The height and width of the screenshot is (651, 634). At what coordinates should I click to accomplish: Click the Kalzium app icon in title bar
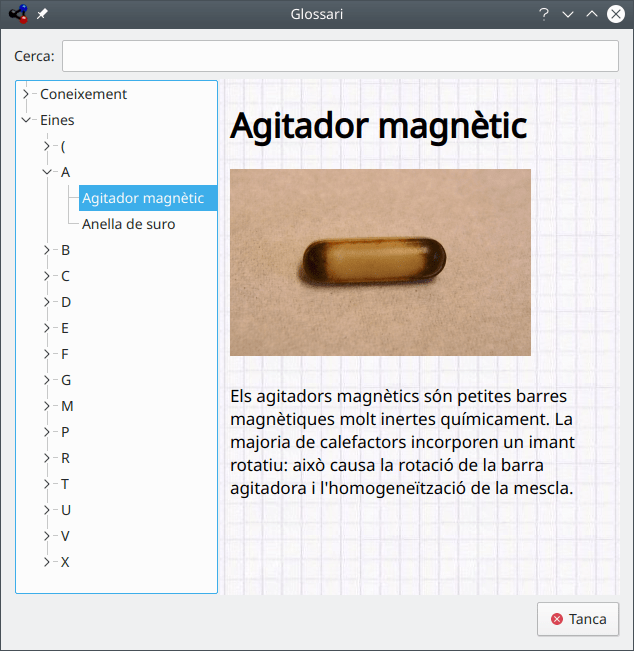click(17, 14)
